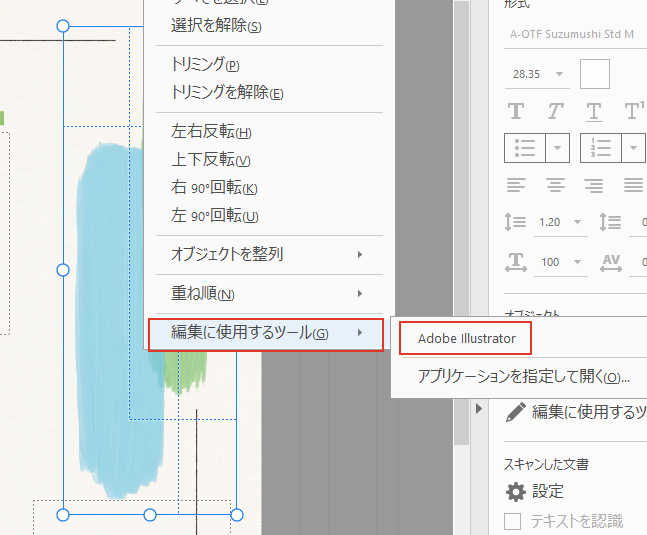Click the top-left selection handle
Image resolution: width=647 pixels, height=535 pixels.
pyautogui.click(x=63, y=26)
